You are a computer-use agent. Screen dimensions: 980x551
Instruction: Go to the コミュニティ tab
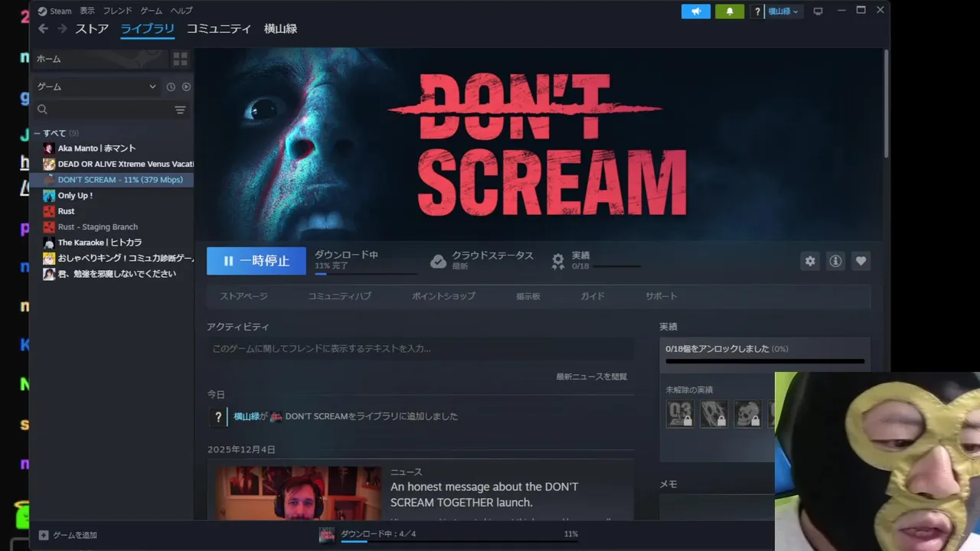(219, 29)
